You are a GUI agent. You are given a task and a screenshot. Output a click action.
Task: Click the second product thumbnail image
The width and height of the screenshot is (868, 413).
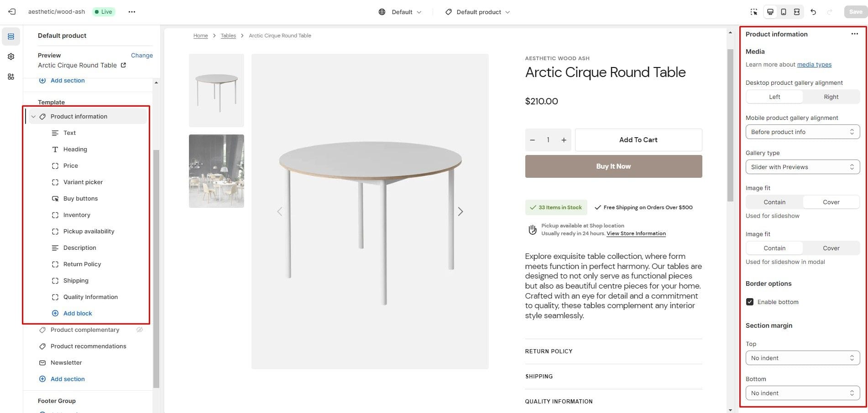[x=216, y=171]
